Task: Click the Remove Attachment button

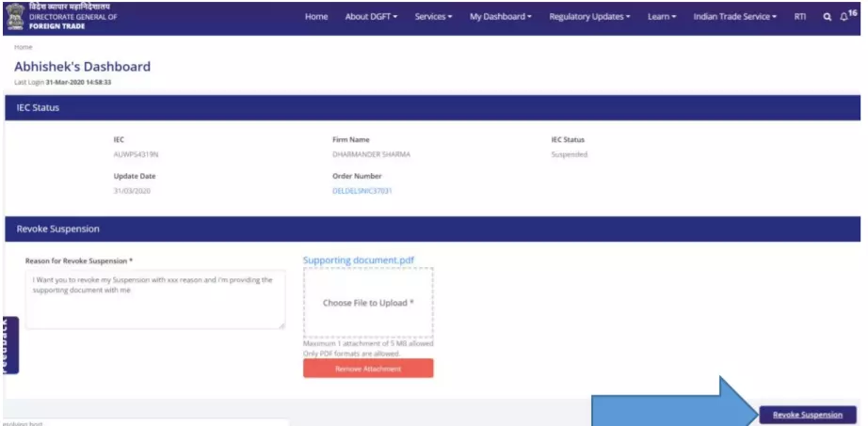Action: pos(368,369)
